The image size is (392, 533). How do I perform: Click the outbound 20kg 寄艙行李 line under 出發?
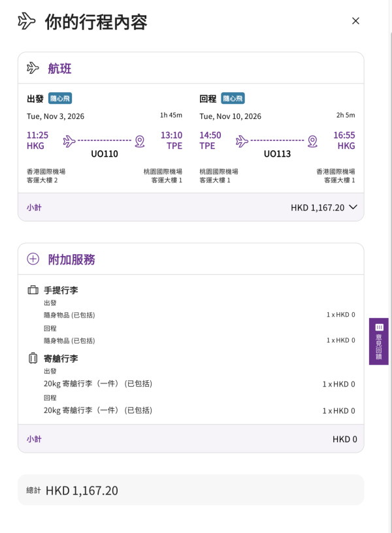199,384
